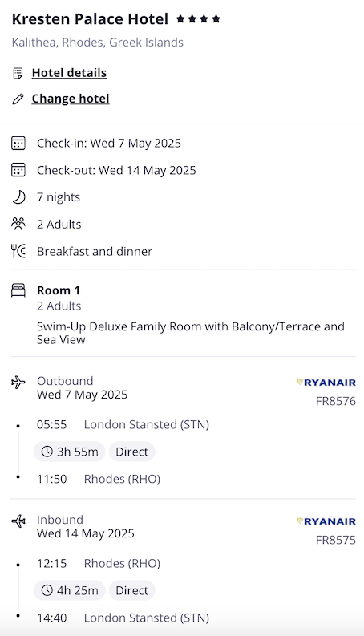This screenshot has height=636, width=364.
Task: Click the four-star rating icons
Action: point(198,18)
